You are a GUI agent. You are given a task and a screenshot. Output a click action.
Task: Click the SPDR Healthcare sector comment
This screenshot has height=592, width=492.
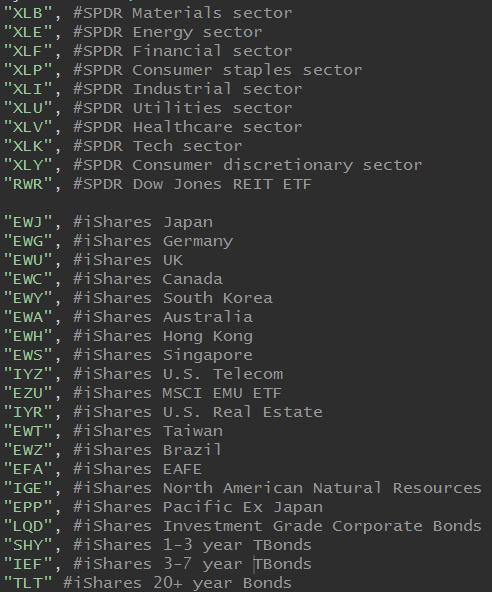point(188,127)
